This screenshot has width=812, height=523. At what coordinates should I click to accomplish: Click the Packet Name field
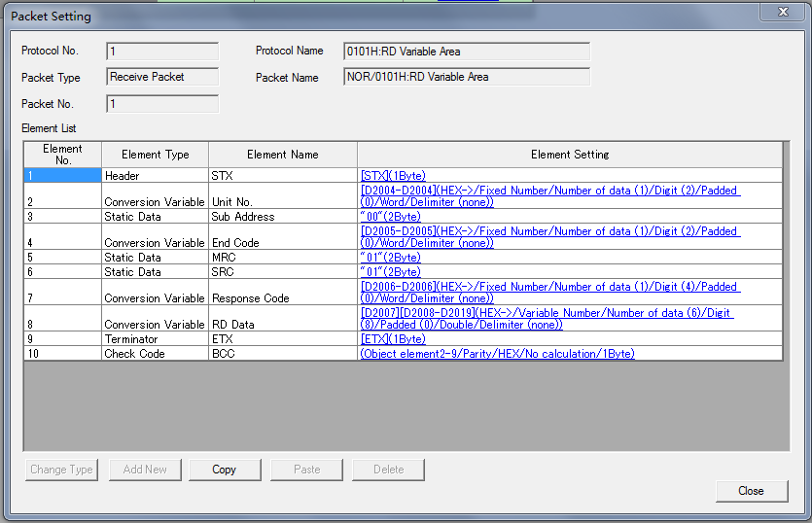click(x=466, y=77)
